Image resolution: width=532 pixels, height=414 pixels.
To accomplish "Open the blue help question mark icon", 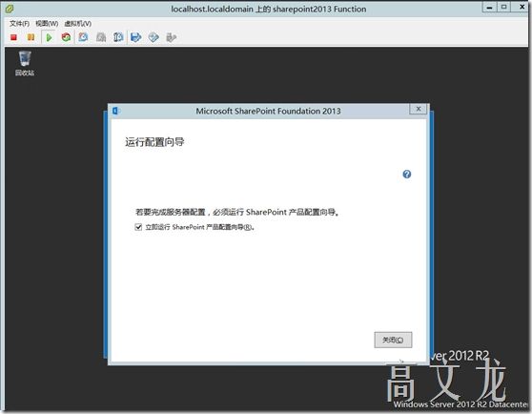I will (x=407, y=174).
